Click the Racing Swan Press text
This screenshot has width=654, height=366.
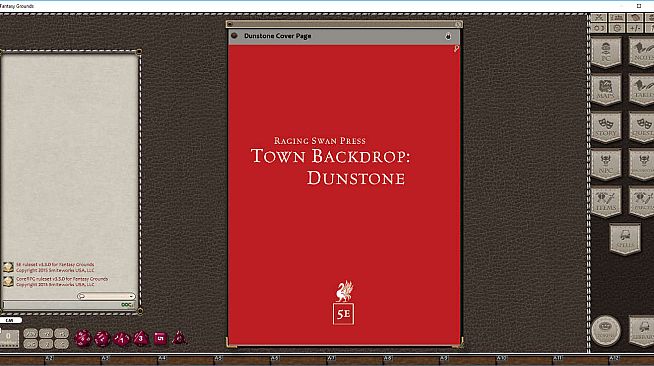[319, 141]
